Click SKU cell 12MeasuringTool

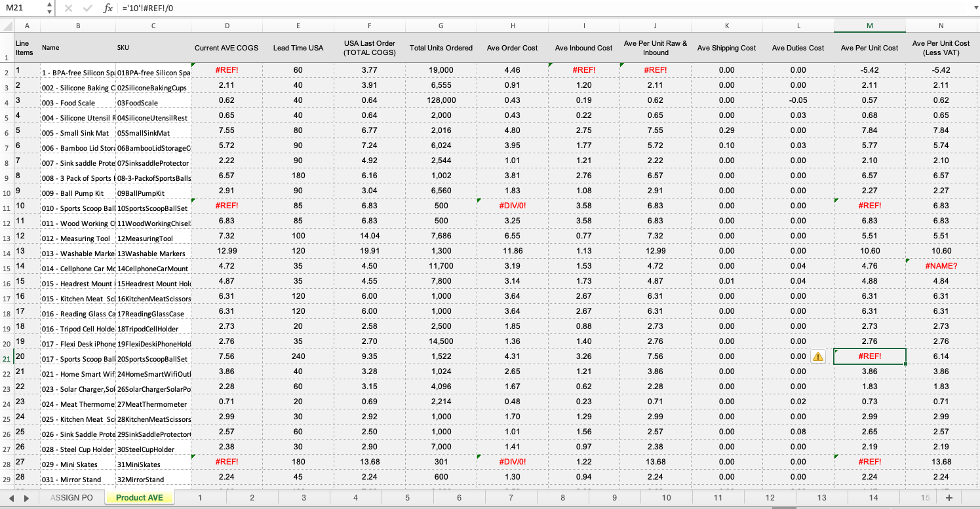coord(153,236)
